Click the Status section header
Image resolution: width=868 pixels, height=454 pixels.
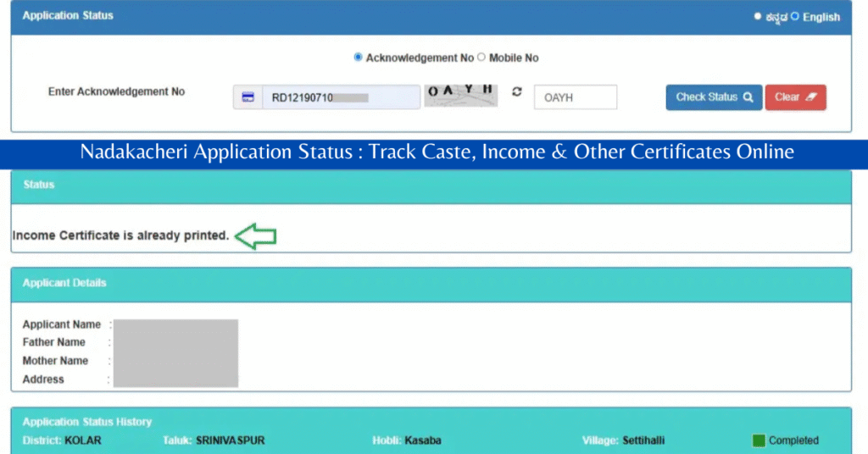tap(431, 186)
